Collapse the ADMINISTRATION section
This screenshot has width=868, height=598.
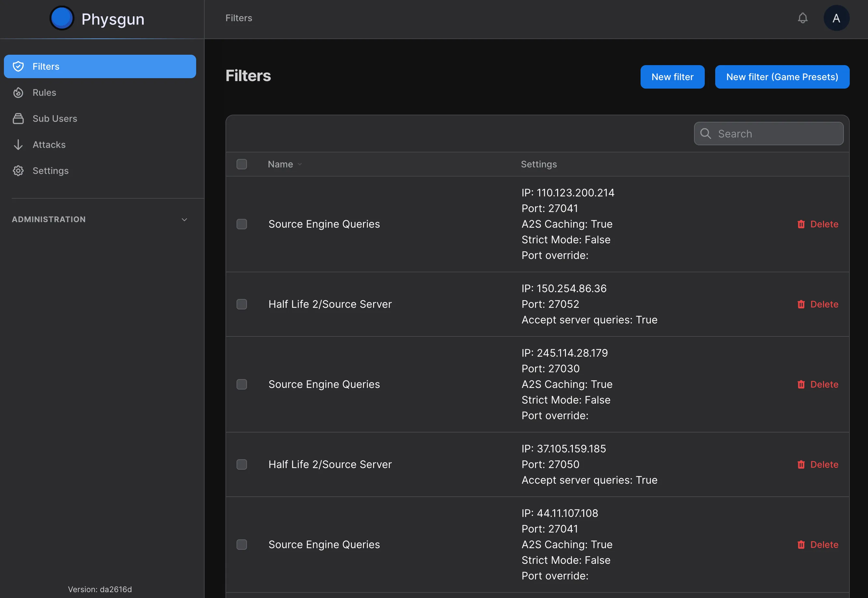[184, 220]
